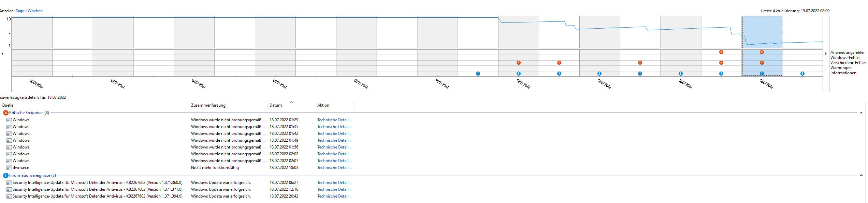Click the red Kritische Ereignisse group icon
The height and width of the screenshot is (203, 868).
coord(5,113)
